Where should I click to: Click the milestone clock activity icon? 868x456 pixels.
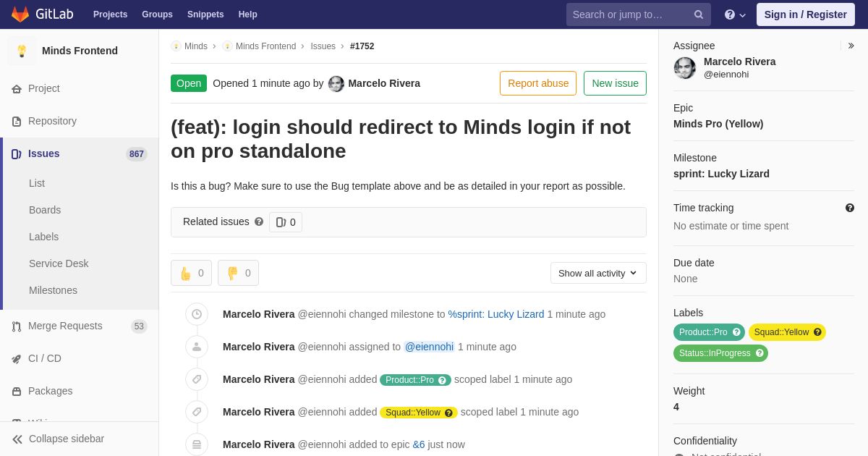point(197,314)
